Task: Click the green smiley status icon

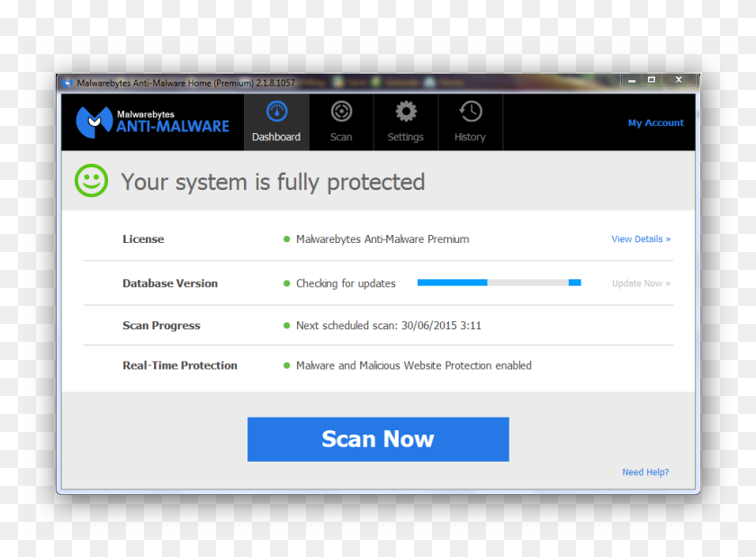Action: click(x=91, y=181)
